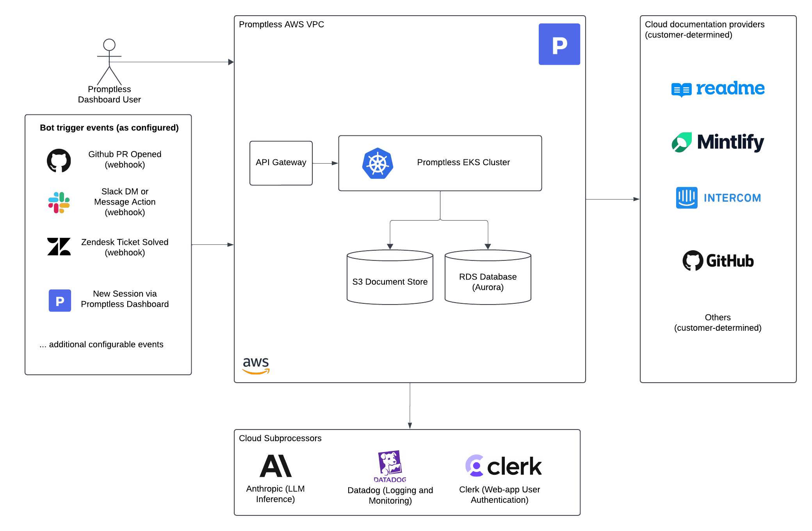Click the GitHub octocat icon in Bot trigger events
This screenshot has width=812, height=531.
point(59,160)
